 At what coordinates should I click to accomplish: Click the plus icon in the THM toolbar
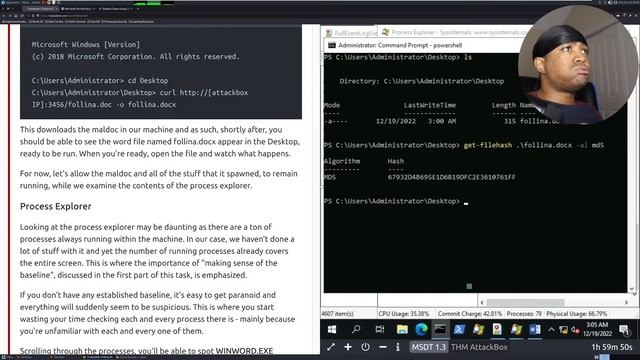348,347
